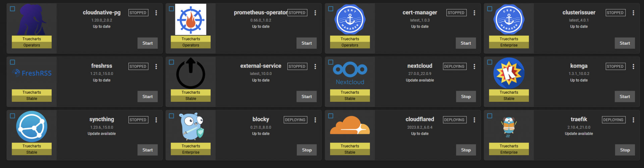Click the komga STOPPED status badge
Screen dimensions: 644x168
[615, 67]
